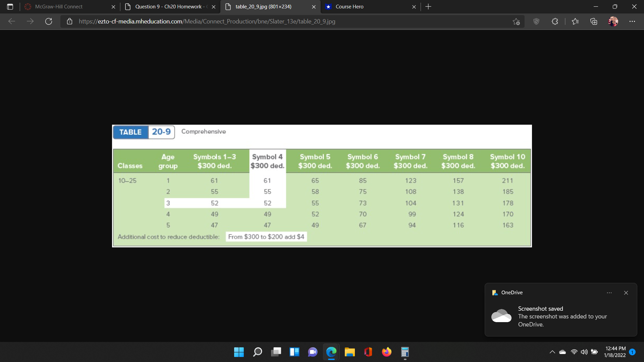
Task: Click the page refresh icon
Action: 49,21
